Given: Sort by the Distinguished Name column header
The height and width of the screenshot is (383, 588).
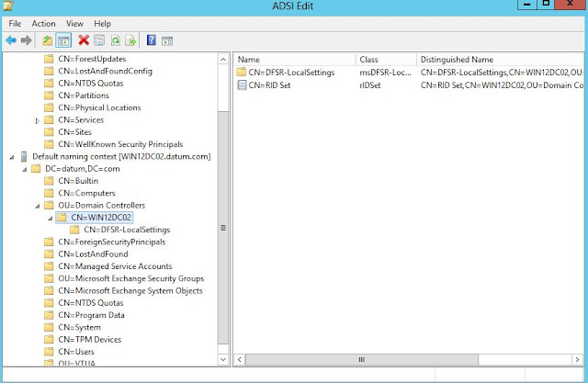Looking at the screenshot, I should coord(500,59).
